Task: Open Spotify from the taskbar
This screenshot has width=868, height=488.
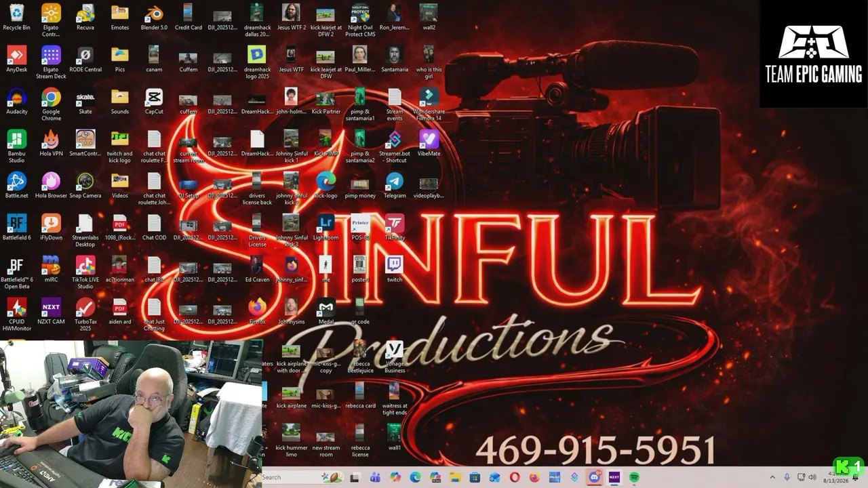Action: (634, 477)
